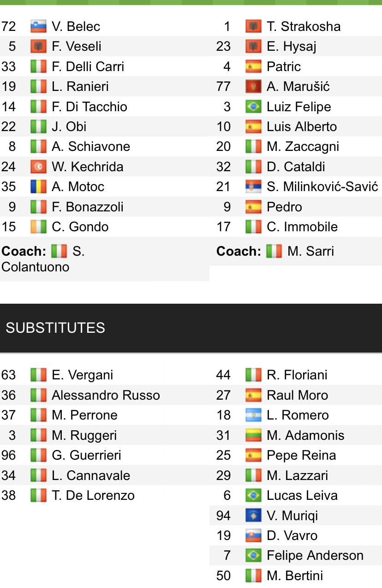Viewport: 382px width, 588px height.
Task: Click the Montenegro flag next to A. Marušić
Action: (253, 86)
